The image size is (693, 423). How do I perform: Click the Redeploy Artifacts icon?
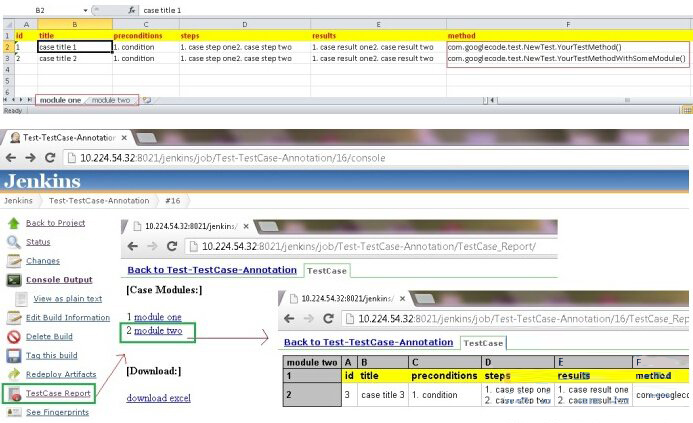[x=13, y=375]
